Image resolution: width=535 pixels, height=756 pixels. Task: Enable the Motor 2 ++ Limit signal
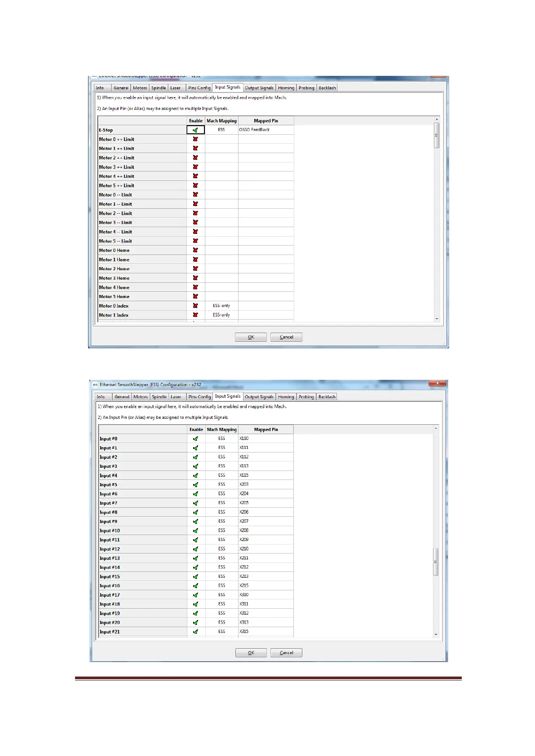pos(195,158)
